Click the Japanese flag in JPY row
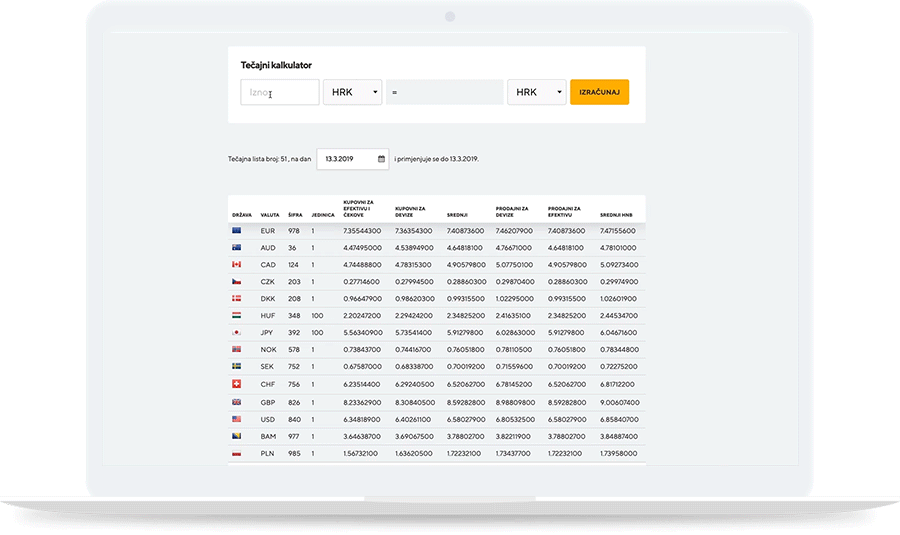 [x=236, y=333]
